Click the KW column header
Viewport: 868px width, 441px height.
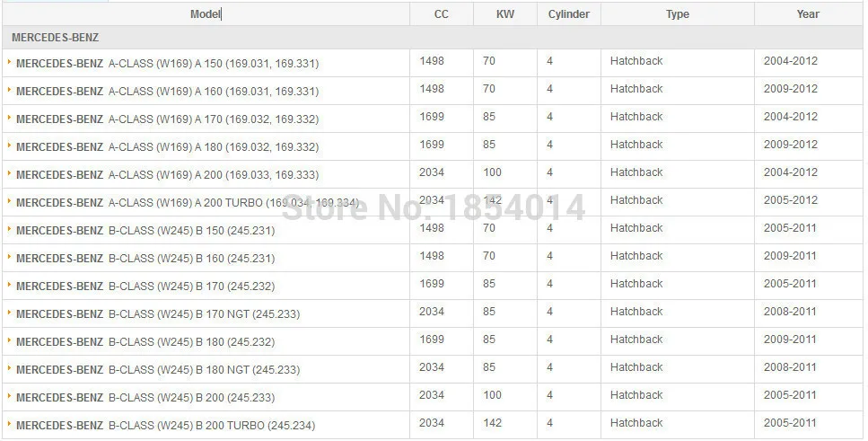pyautogui.click(x=504, y=14)
